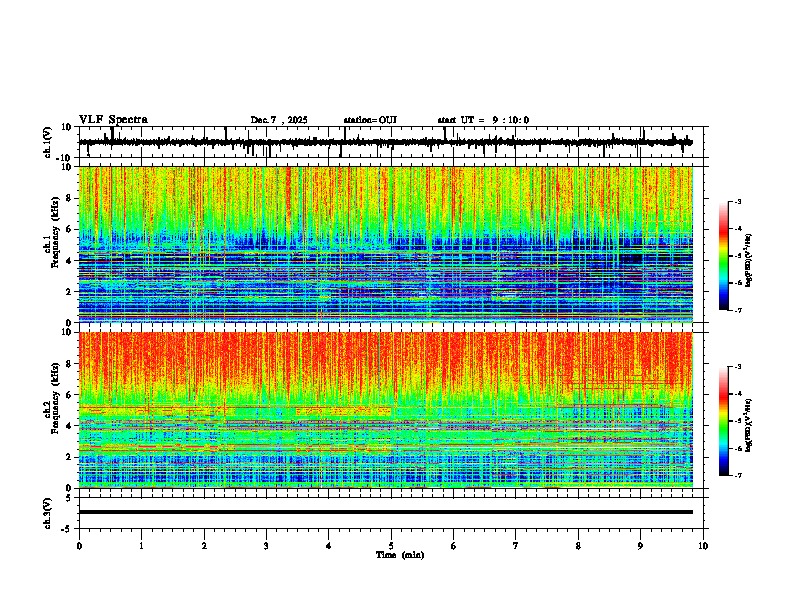Click the ch.1 color bar log(PSD) label
The height and width of the screenshot is (612, 792).
749,260
